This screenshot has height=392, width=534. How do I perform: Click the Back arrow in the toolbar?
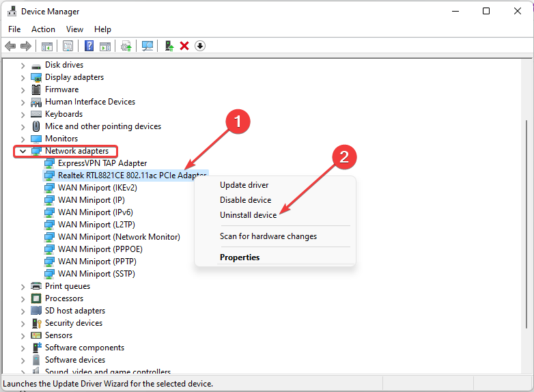tap(10, 46)
